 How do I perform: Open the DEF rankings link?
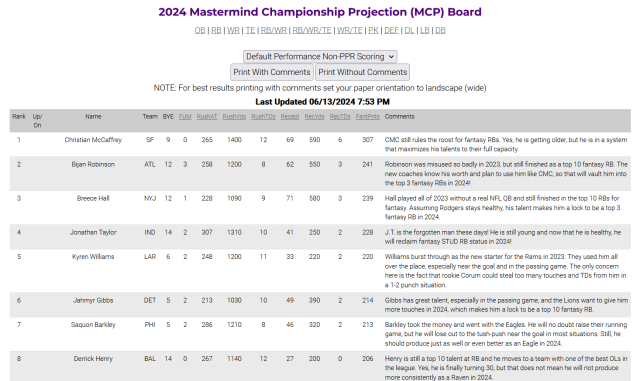point(391,30)
